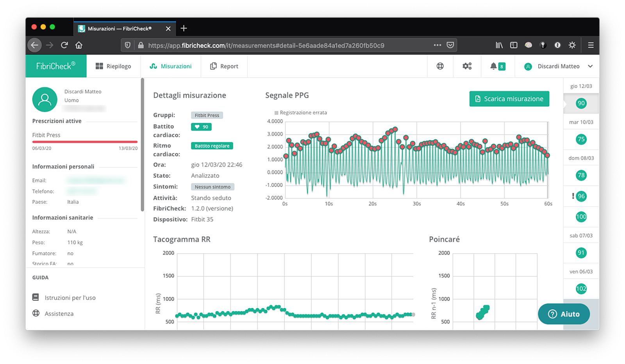The height and width of the screenshot is (364, 625).
Task: Go back with the browser back arrow
Action: 34,45
